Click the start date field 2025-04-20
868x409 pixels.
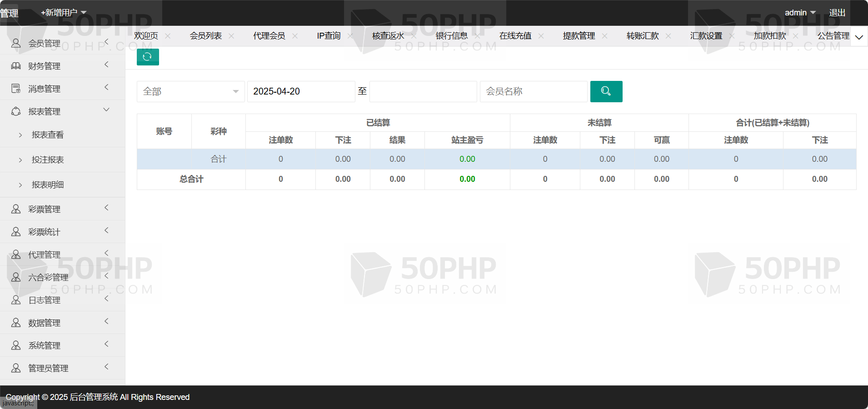(301, 91)
